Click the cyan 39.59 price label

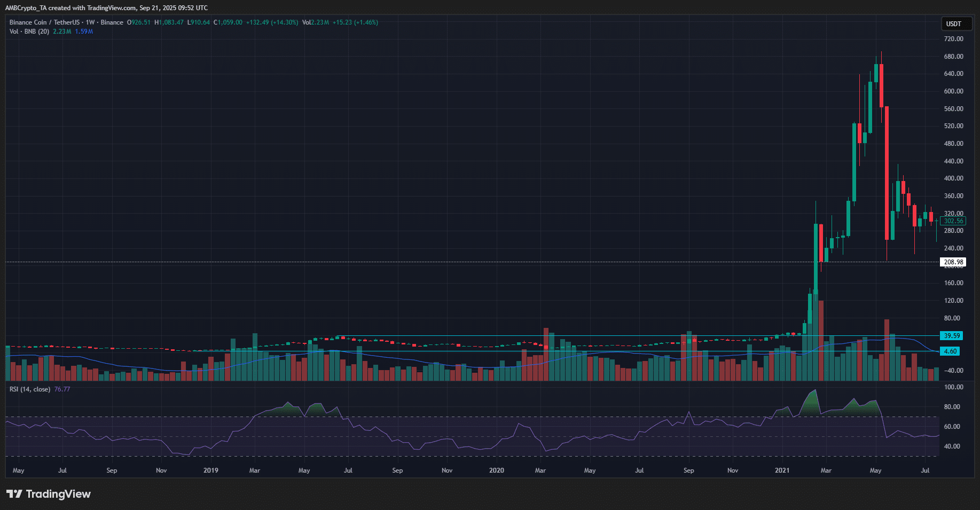click(951, 336)
